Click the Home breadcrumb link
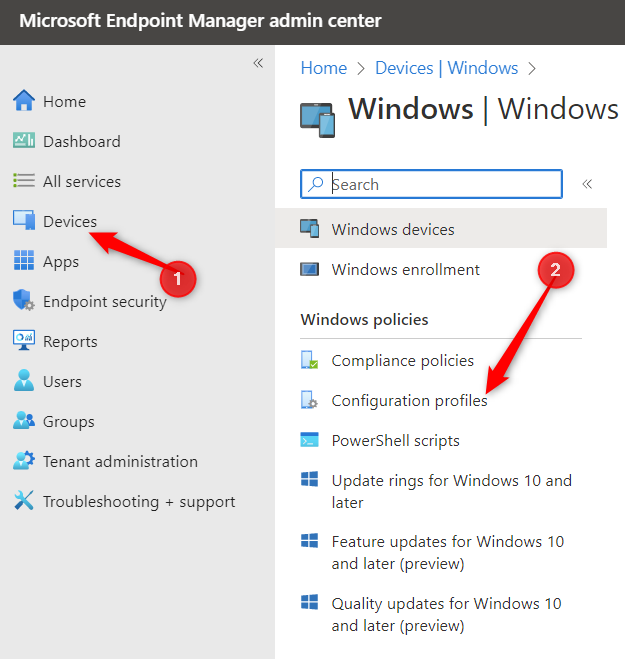The width and height of the screenshot is (625, 659). coord(324,68)
